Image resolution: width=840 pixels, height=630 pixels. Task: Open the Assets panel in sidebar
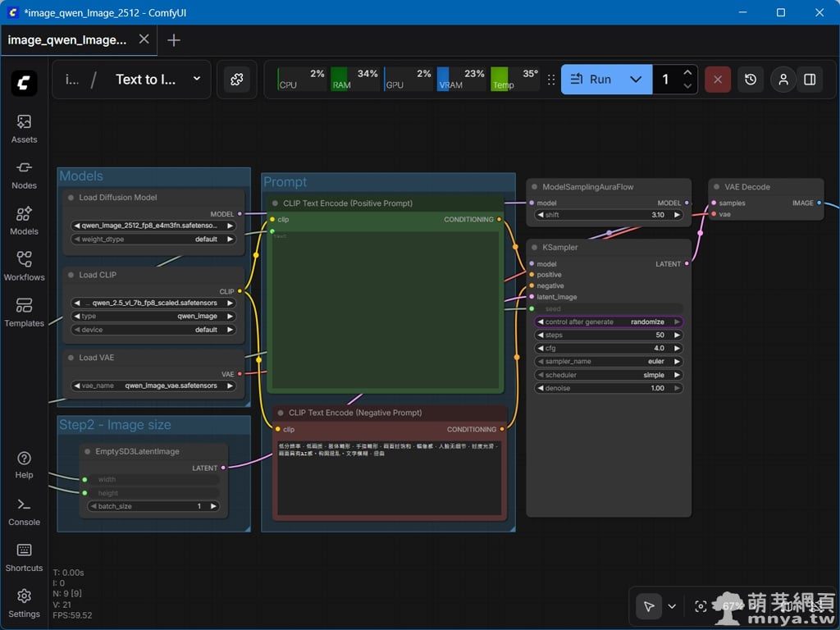(x=24, y=128)
